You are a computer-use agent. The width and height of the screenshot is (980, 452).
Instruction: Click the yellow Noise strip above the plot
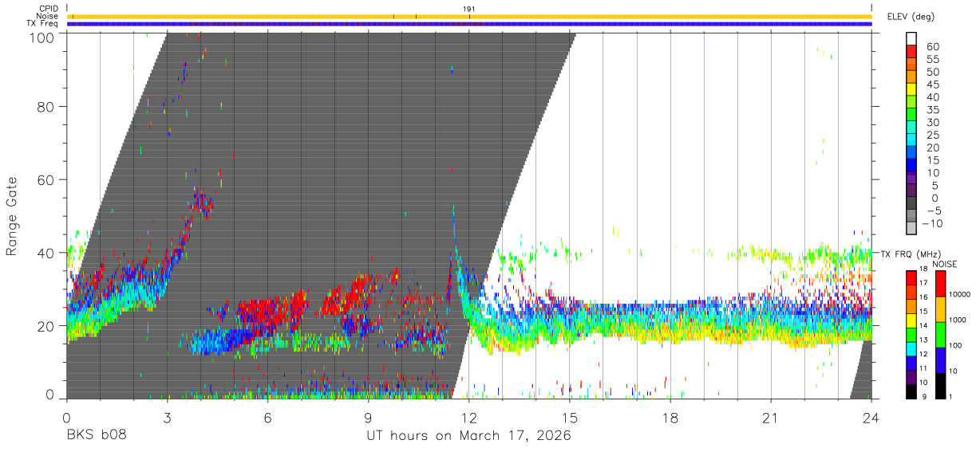pyautogui.click(x=469, y=16)
